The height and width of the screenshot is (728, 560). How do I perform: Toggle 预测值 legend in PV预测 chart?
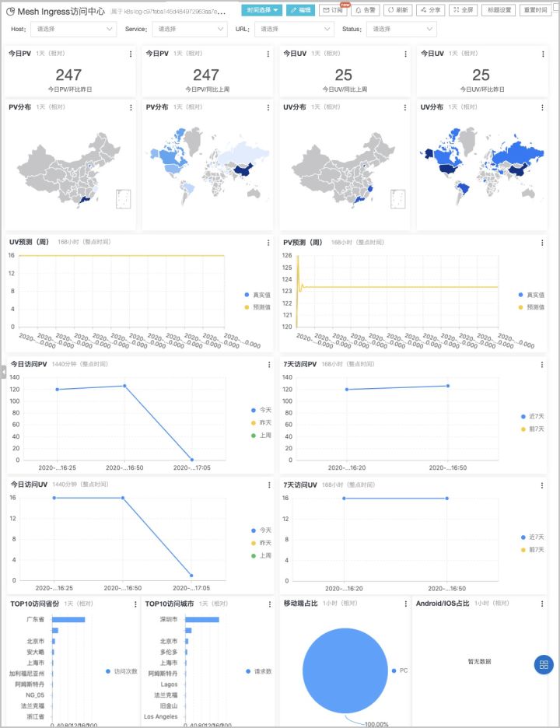tap(531, 307)
